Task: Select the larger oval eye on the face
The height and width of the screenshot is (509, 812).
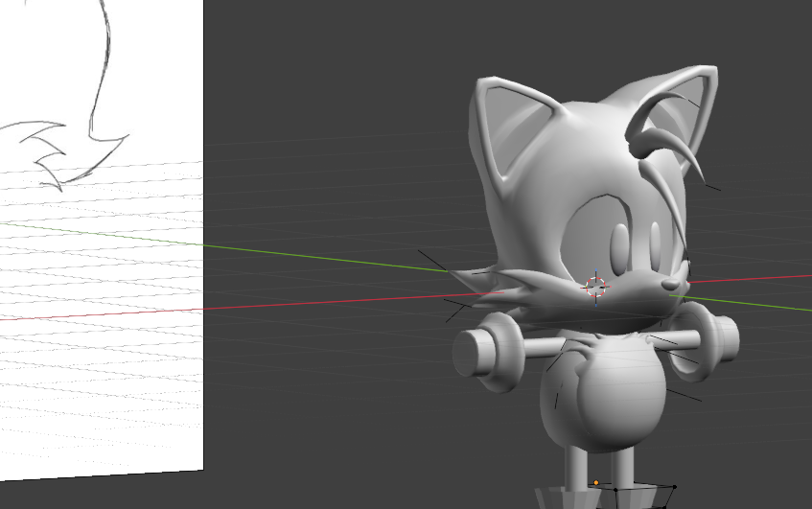Action: (x=619, y=248)
